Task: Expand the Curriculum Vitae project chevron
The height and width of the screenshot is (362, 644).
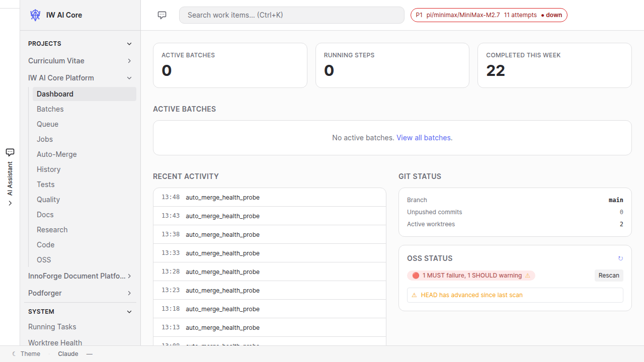Action: 129,61
